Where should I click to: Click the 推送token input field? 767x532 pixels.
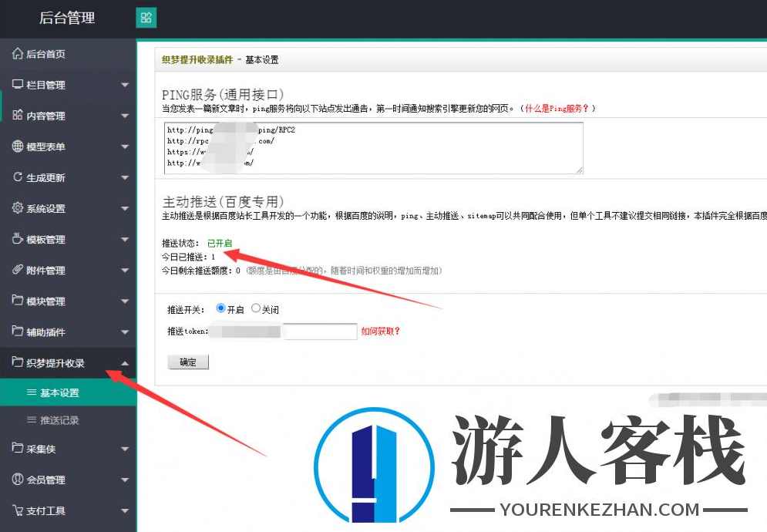(x=319, y=331)
